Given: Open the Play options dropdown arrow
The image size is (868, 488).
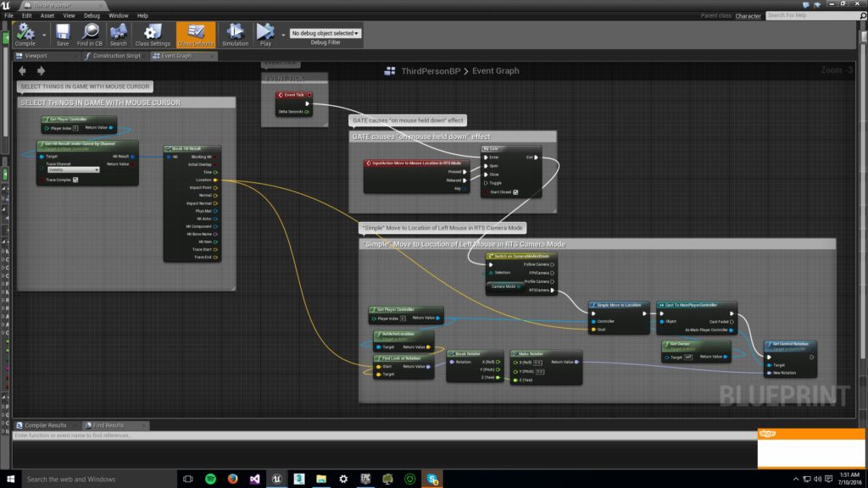Looking at the screenshot, I should tap(283, 35).
